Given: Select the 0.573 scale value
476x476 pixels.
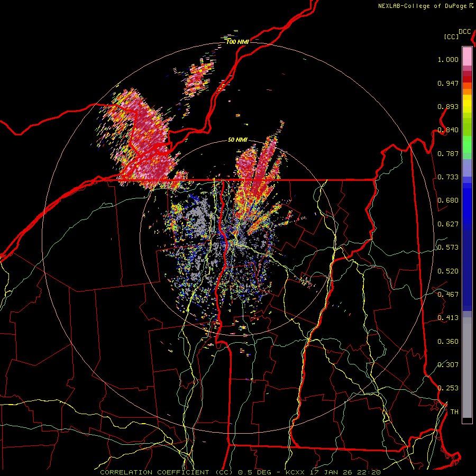Looking at the screenshot, I should 448,248.
